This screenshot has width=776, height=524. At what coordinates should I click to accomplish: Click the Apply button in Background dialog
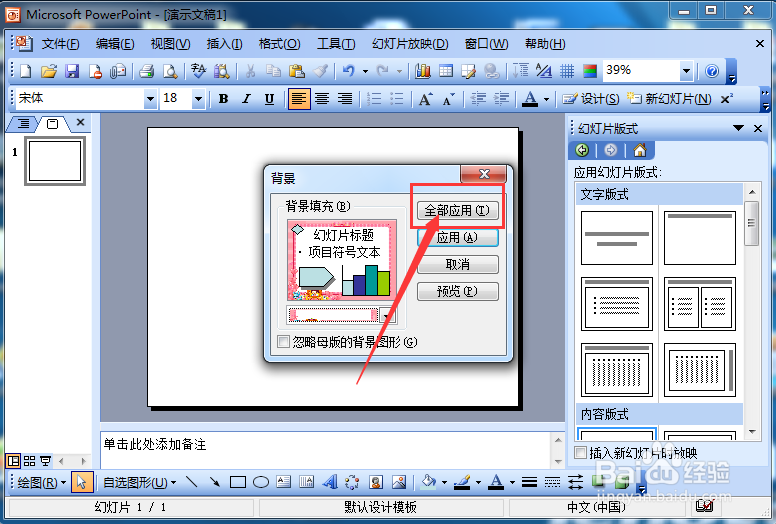click(457, 237)
